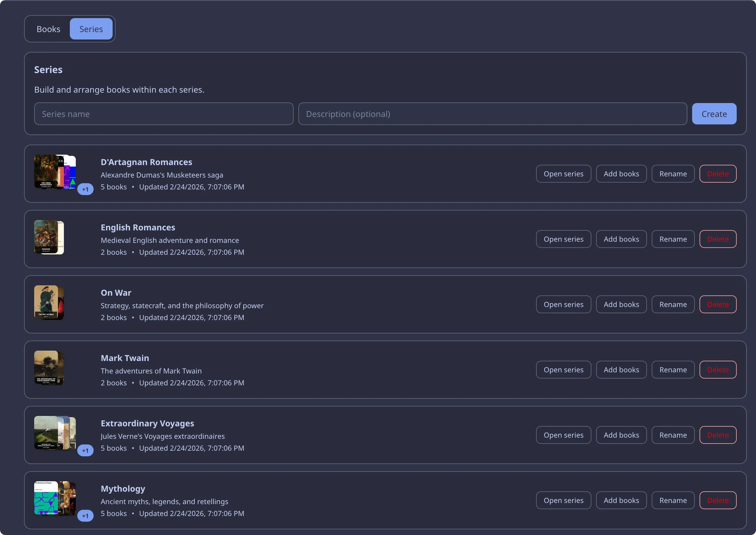Delete the Extraordinary Voyages series
The image size is (756, 535).
tap(717, 435)
